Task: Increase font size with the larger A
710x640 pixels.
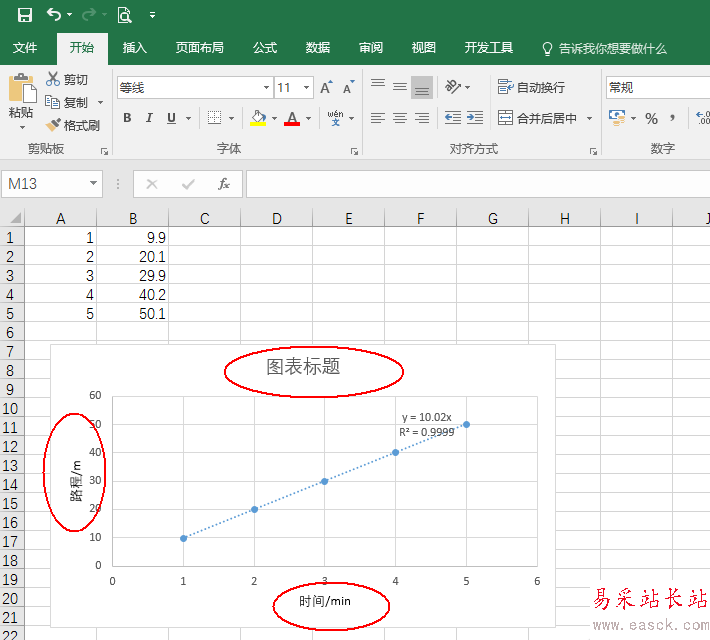Action: pos(326,87)
